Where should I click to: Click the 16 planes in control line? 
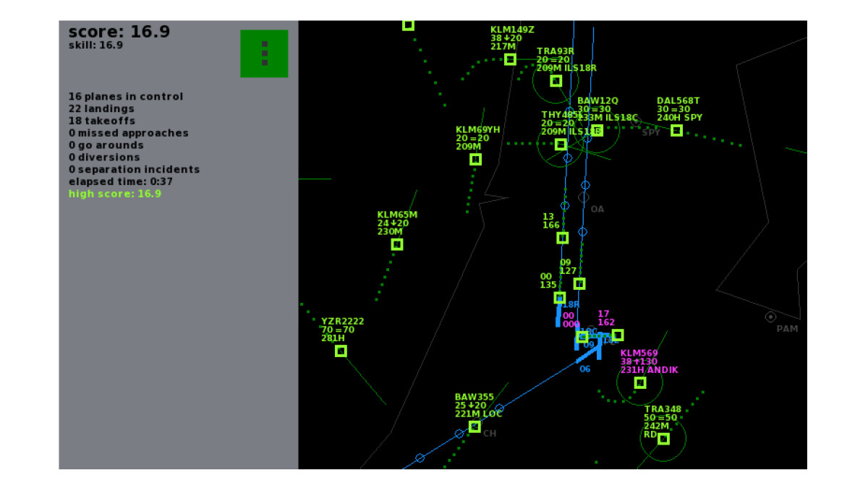(126, 97)
